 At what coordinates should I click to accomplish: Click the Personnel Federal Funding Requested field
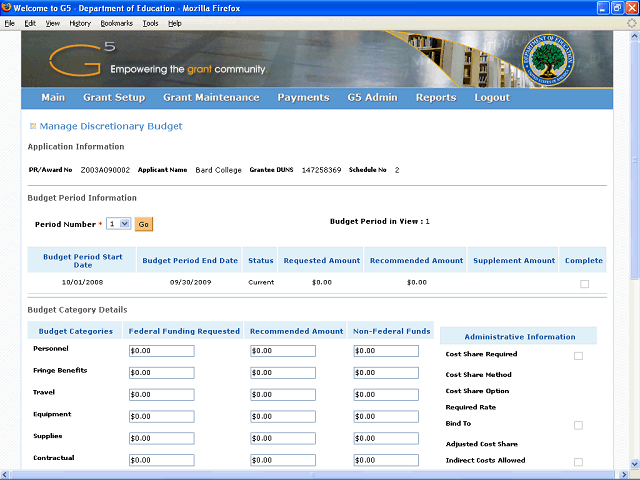pyautogui.click(x=163, y=351)
